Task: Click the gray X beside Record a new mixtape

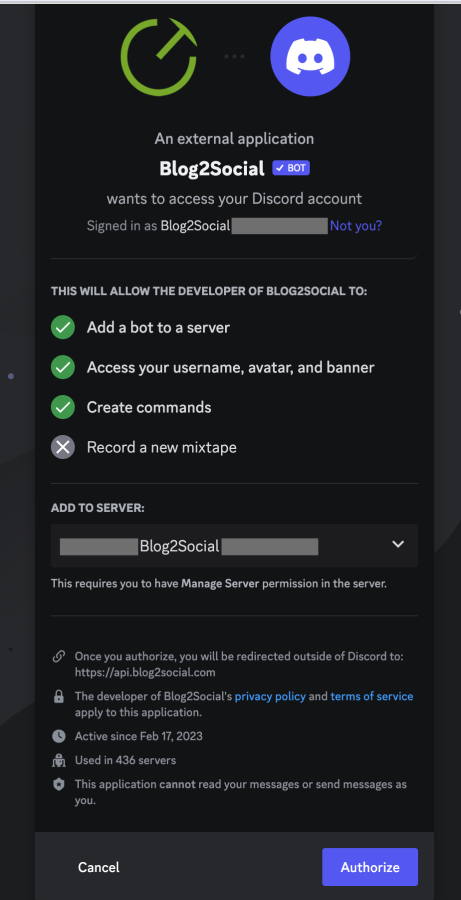Action: 63,447
